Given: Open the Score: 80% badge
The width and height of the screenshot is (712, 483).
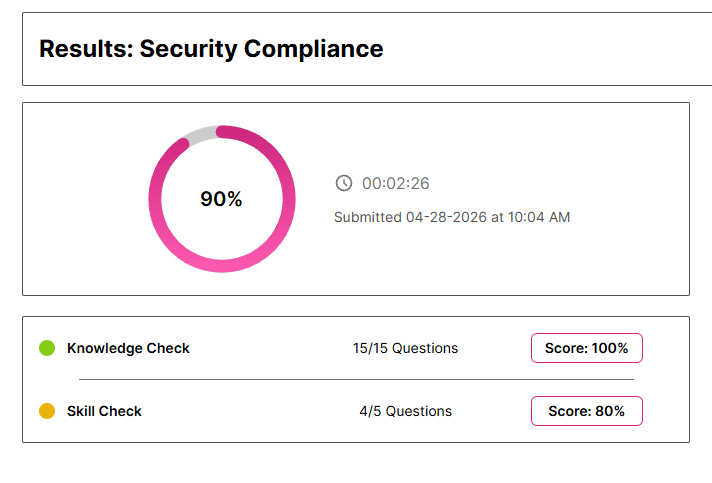Looking at the screenshot, I should 586,411.
